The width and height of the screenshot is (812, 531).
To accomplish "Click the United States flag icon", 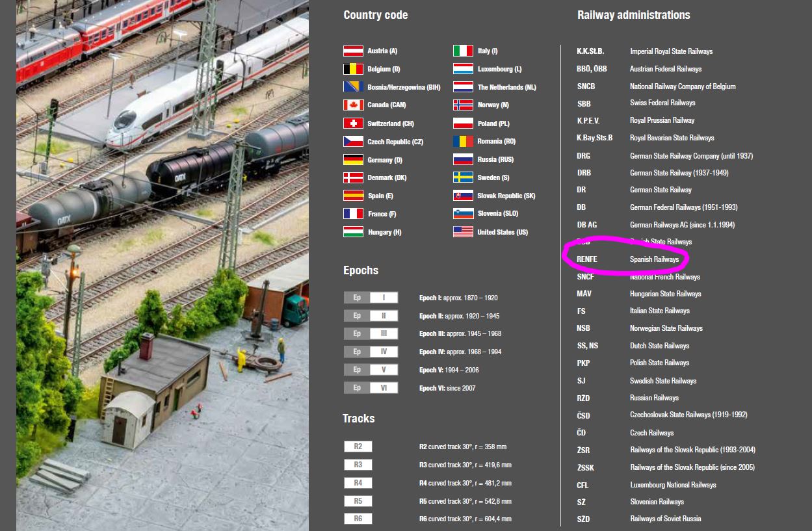I will (x=463, y=232).
